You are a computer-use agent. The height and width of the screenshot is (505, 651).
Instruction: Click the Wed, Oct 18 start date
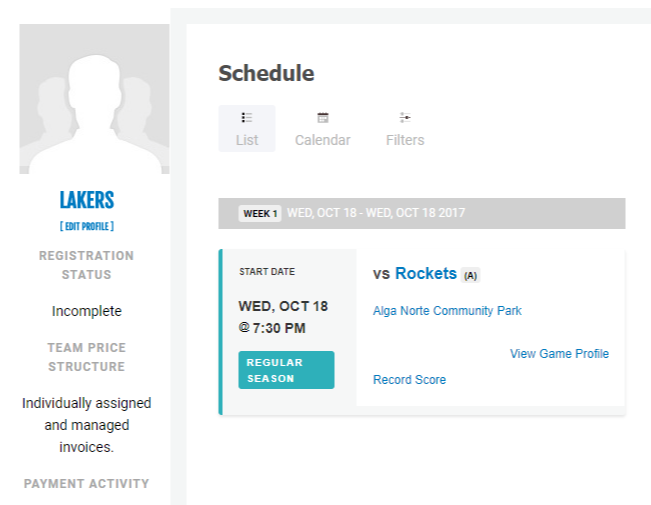click(283, 306)
